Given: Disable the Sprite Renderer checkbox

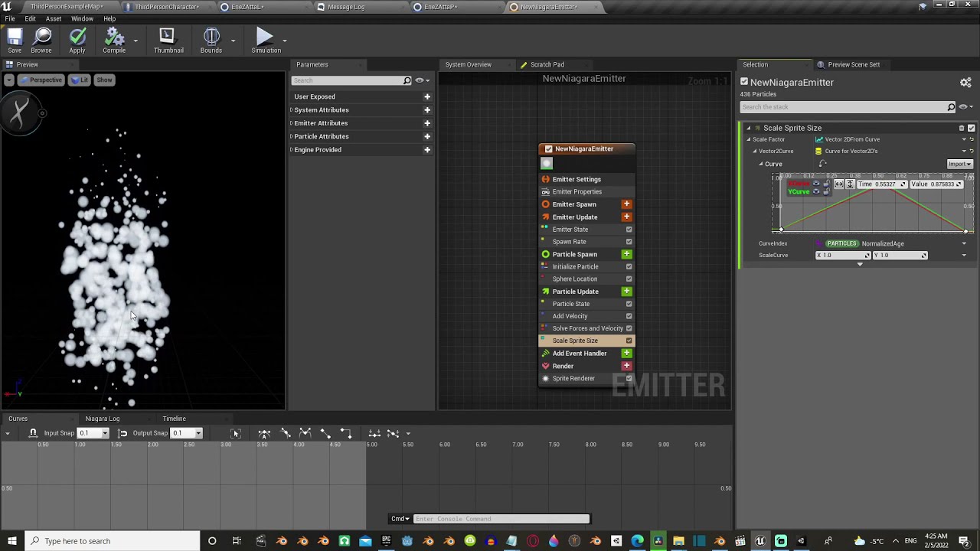Looking at the screenshot, I should tap(629, 378).
